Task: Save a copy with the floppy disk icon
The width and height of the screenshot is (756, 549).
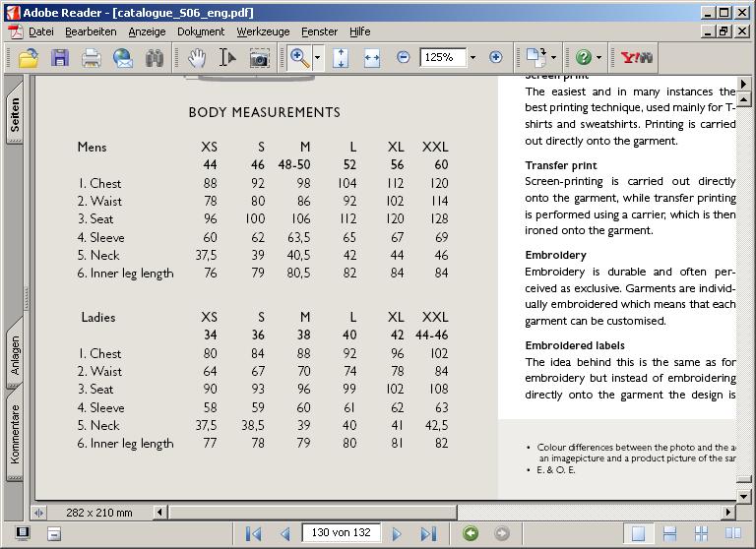Action: [x=60, y=58]
